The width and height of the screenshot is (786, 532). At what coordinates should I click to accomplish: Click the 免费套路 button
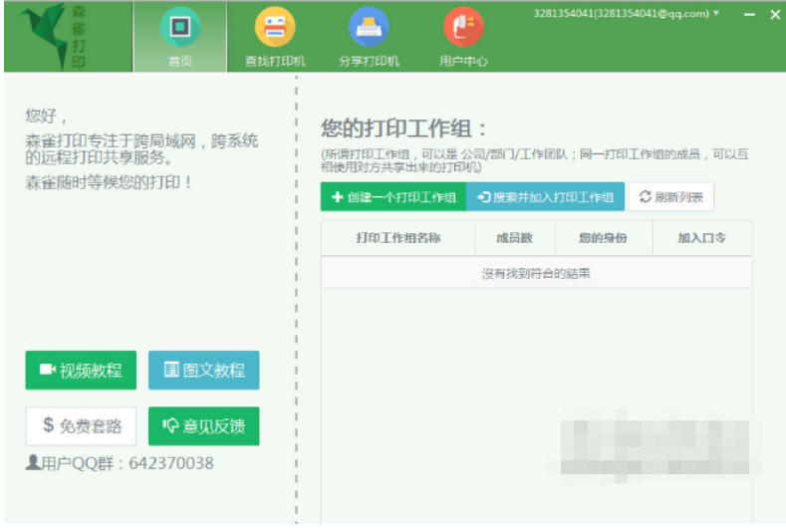coord(81,426)
